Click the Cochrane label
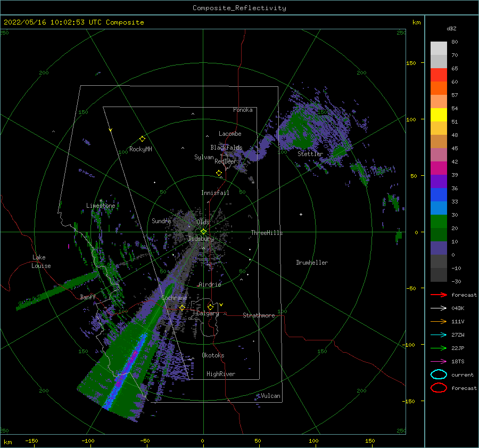Viewport: 479px width, 448px height. (174, 298)
